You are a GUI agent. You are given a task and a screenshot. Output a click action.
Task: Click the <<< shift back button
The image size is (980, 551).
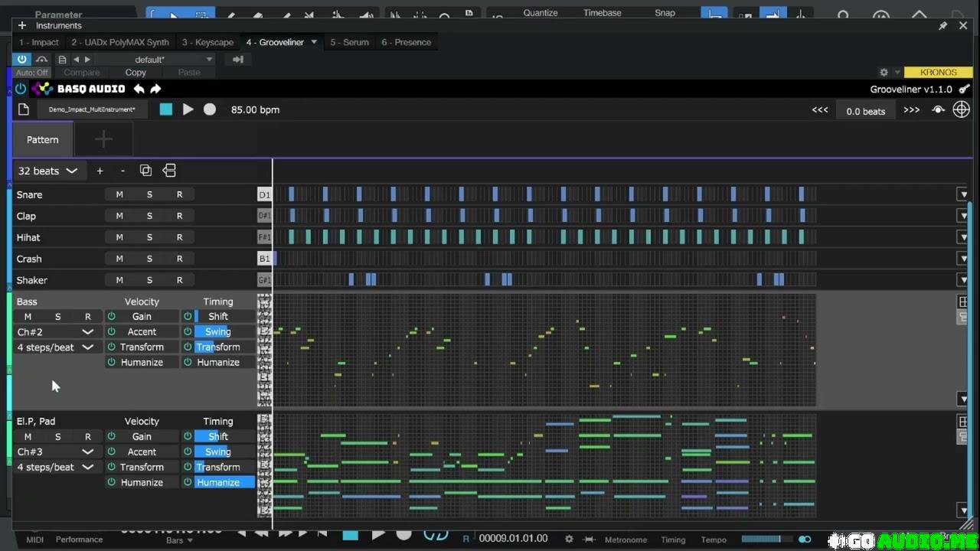coord(820,110)
